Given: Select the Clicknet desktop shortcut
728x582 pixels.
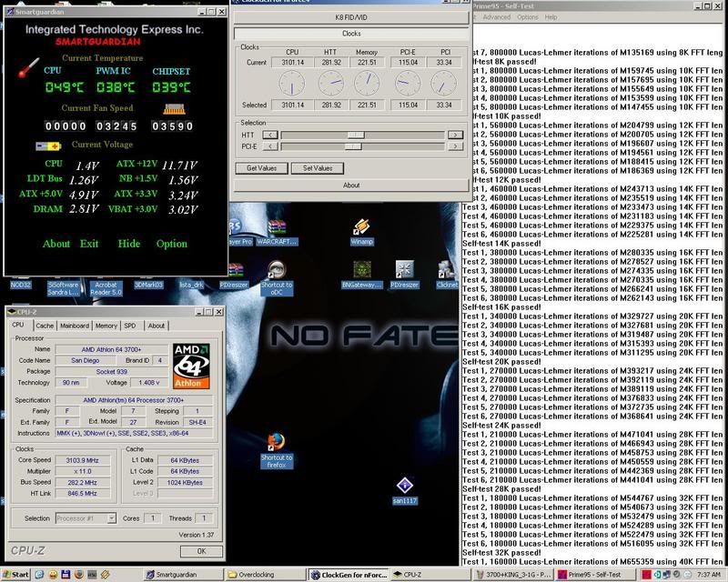Looking at the screenshot, I should point(447,275).
